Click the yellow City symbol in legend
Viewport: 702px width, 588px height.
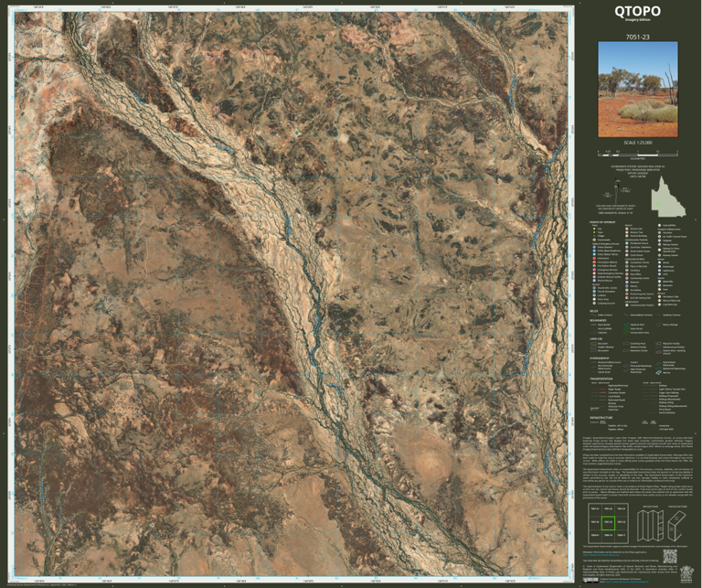(x=594, y=229)
